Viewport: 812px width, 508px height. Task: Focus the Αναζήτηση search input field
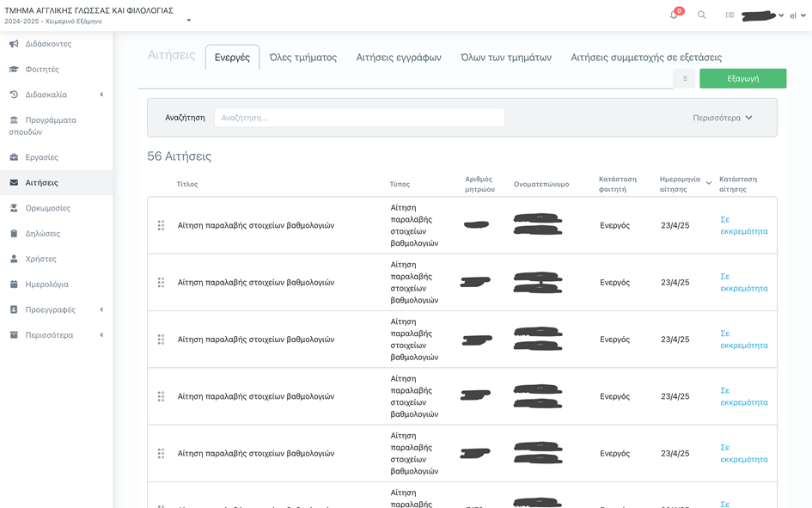point(359,118)
